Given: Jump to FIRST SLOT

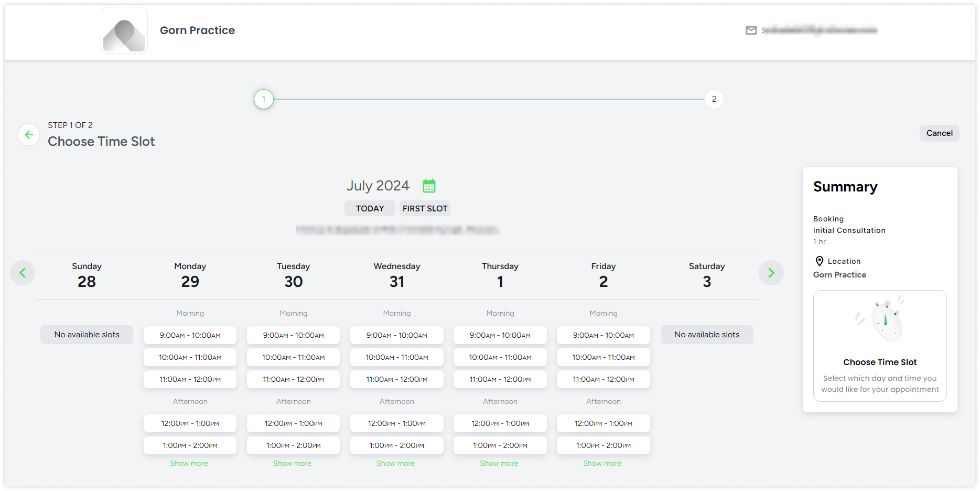Looking at the screenshot, I should coord(425,208).
